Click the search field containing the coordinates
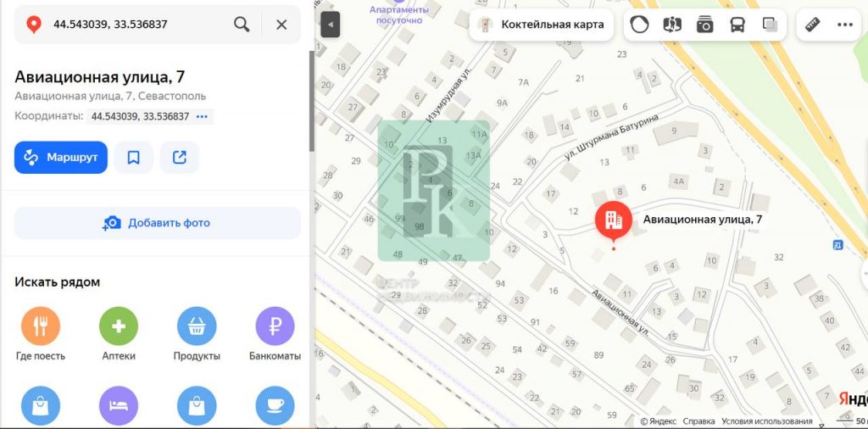The height and width of the screenshot is (429, 868). [x=136, y=25]
